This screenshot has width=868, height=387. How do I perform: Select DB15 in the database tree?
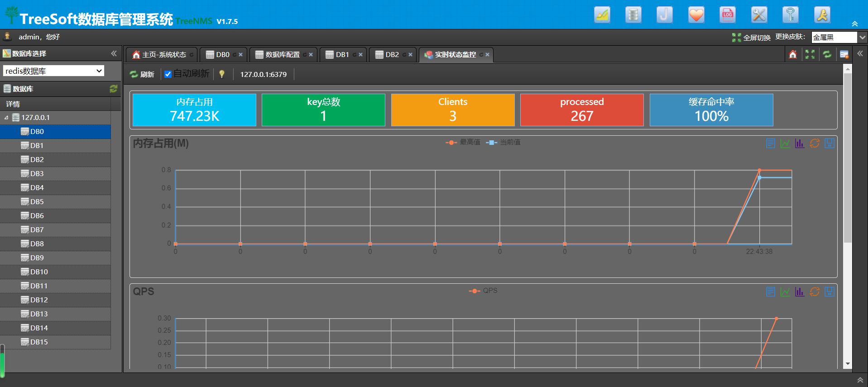point(55,342)
